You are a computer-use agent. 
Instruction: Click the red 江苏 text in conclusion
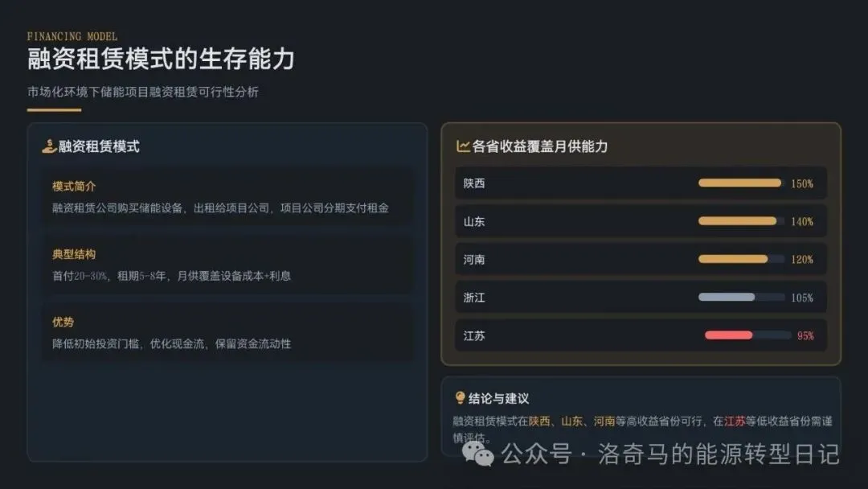pyautogui.click(x=735, y=421)
